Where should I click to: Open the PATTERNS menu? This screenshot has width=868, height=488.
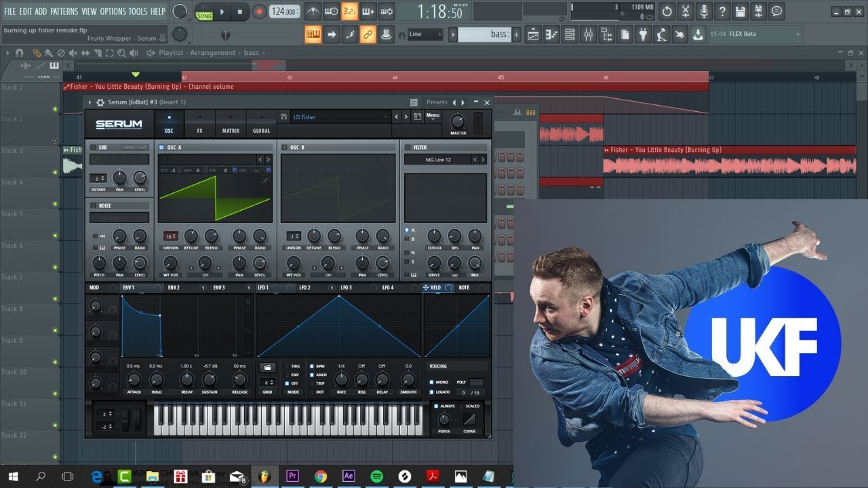tap(64, 12)
